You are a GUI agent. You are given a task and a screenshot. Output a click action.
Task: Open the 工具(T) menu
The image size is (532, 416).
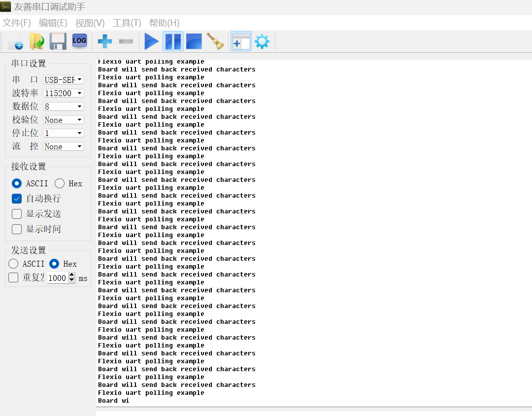tap(127, 23)
